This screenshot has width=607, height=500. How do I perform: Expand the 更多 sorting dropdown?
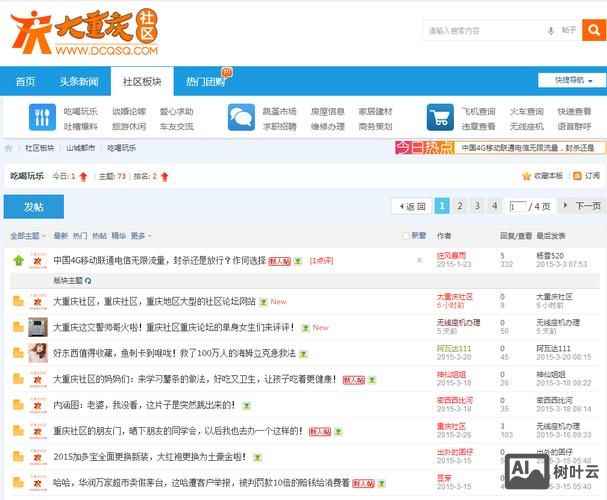(141, 236)
